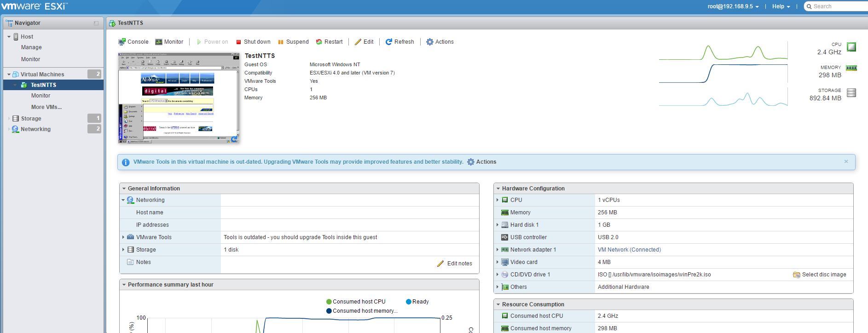
Task: Click the CPU usage icon beside 2.4 GHz
Action: 851,47
